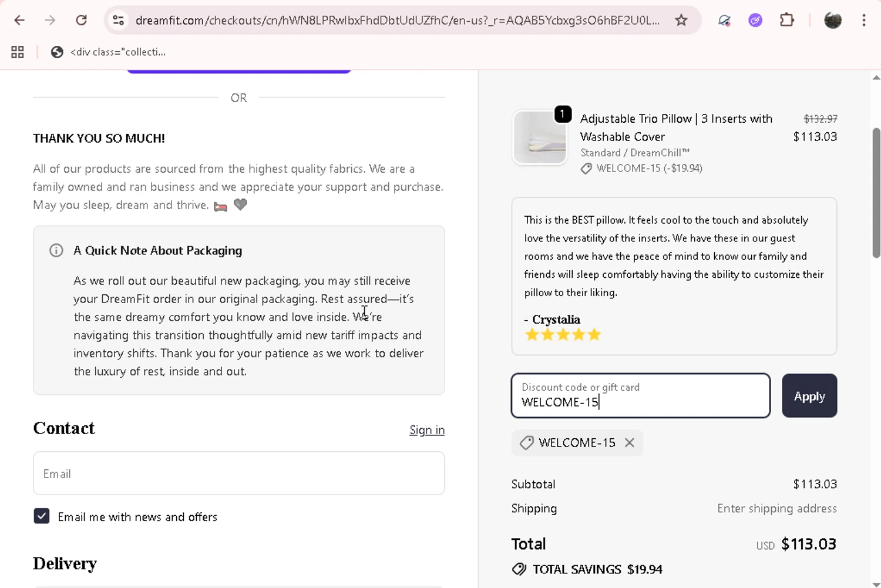The width and height of the screenshot is (881, 588).
Task: Click the tag icon next to WELCOME-15 (-$19.94)
Action: 586,169
